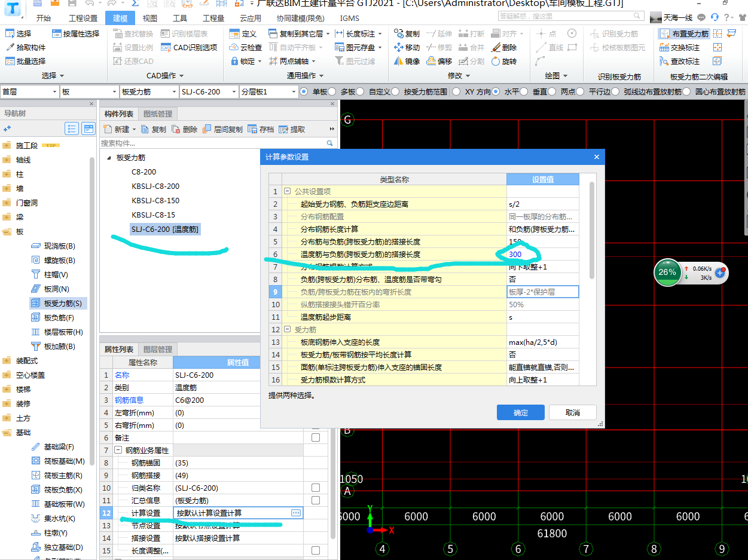This screenshot has width=748, height=560.
Task: Click the ellipsis button in 计算设置 row
Action: click(x=296, y=513)
